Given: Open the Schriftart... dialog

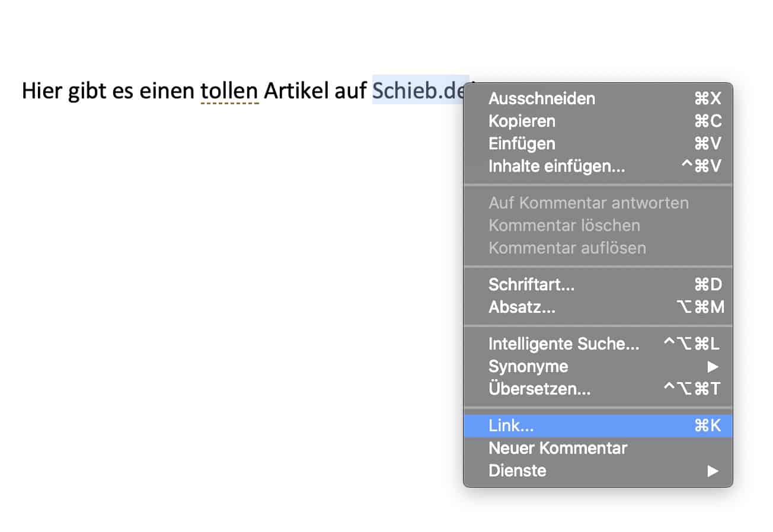Looking at the screenshot, I should pos(531,284).
